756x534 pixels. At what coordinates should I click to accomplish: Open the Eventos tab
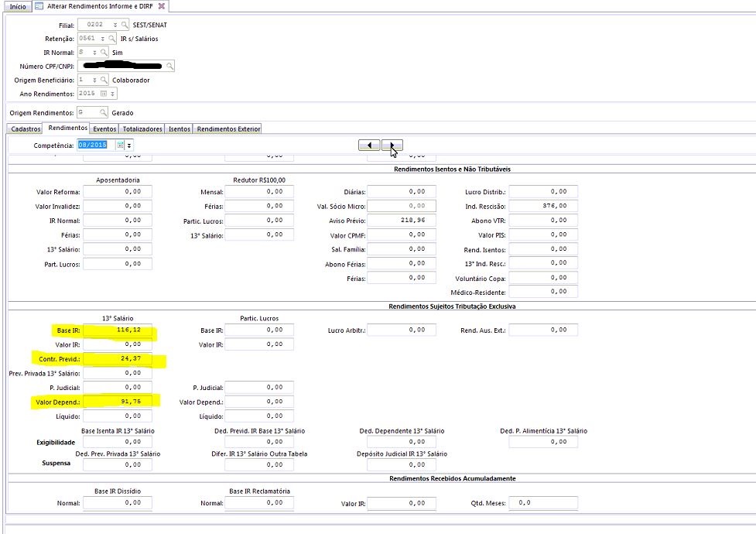(x=104, y=128)
